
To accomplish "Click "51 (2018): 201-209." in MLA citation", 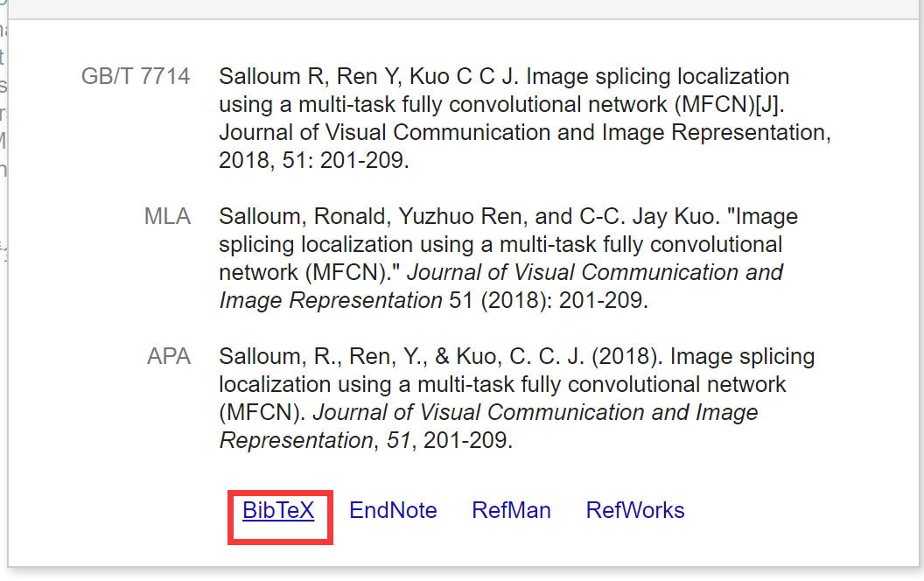I will (549, 300).
